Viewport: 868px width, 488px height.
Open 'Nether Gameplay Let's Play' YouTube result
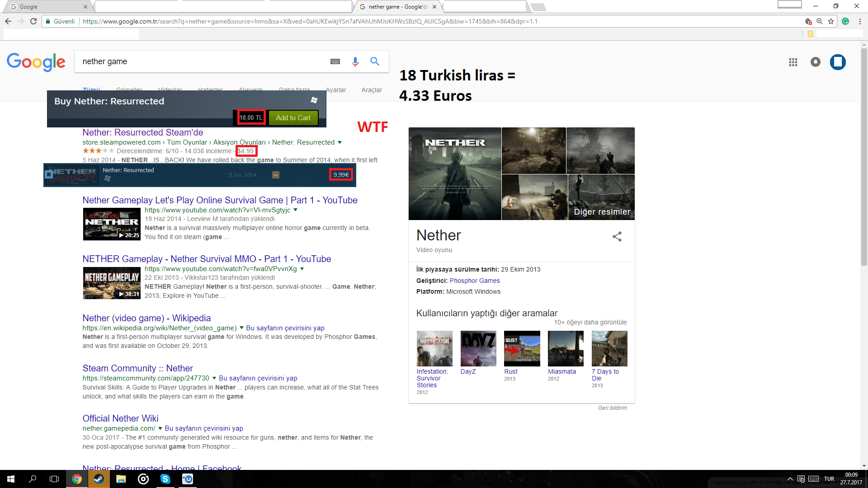220,200
